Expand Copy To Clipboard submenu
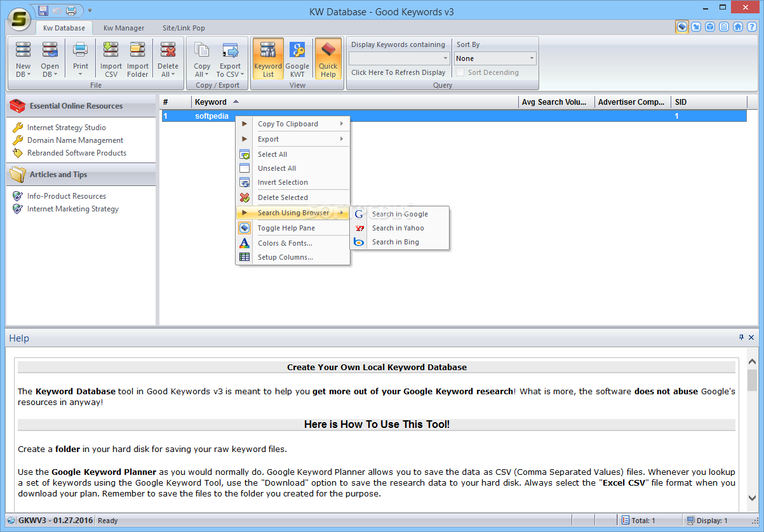The image size is (764, 532). [x=293, y=124]
